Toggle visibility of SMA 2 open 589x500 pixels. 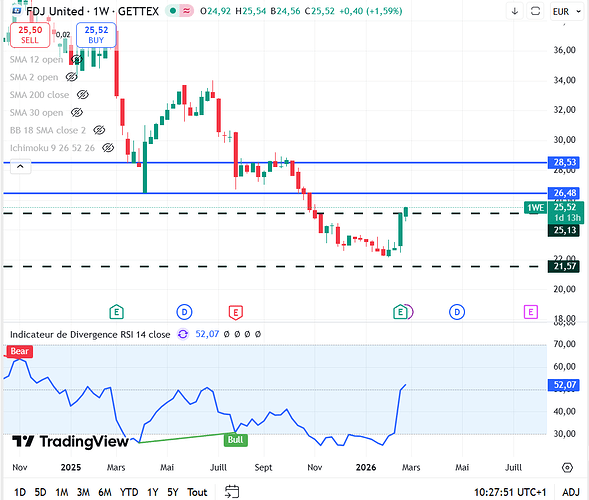(71, 77)
